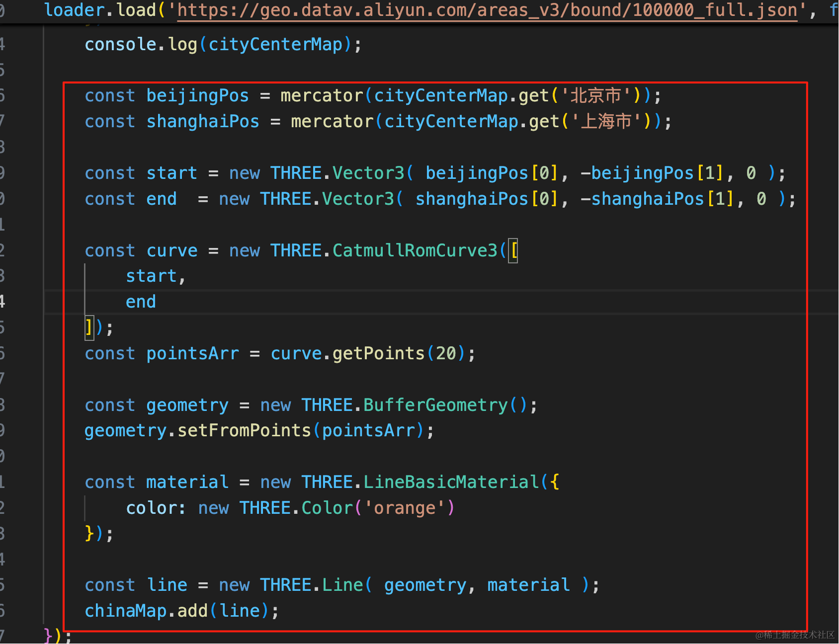
Task: Click the 'orange' color string
Action: point(405,508)
